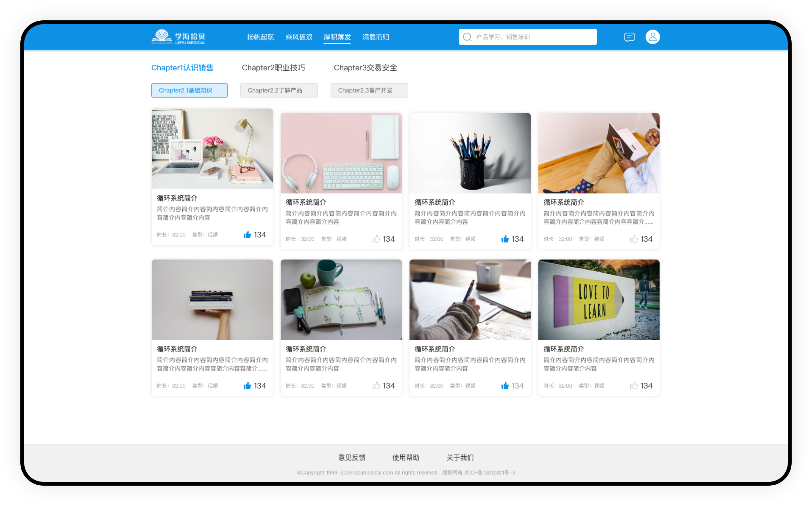Viewport: 812px width, 506px height.
Task: Switch to 扬帆起航 navigation tab
Action: [260, 37]
